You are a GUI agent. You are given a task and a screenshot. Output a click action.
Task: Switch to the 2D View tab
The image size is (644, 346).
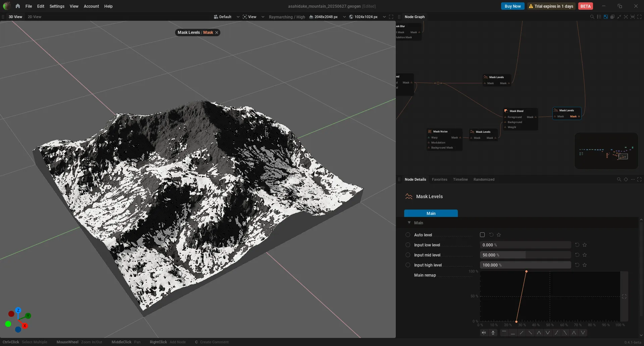(35, 17)
